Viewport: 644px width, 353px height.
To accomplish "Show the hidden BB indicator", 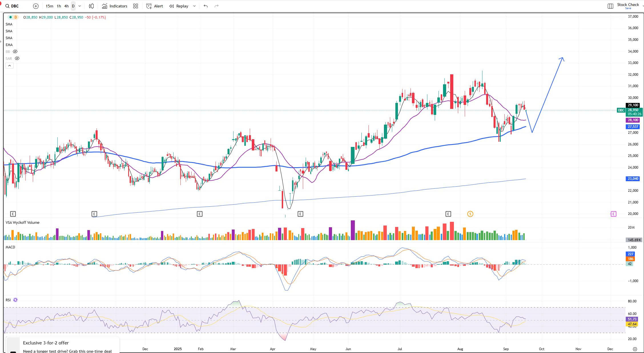I will tap(15, 52).
